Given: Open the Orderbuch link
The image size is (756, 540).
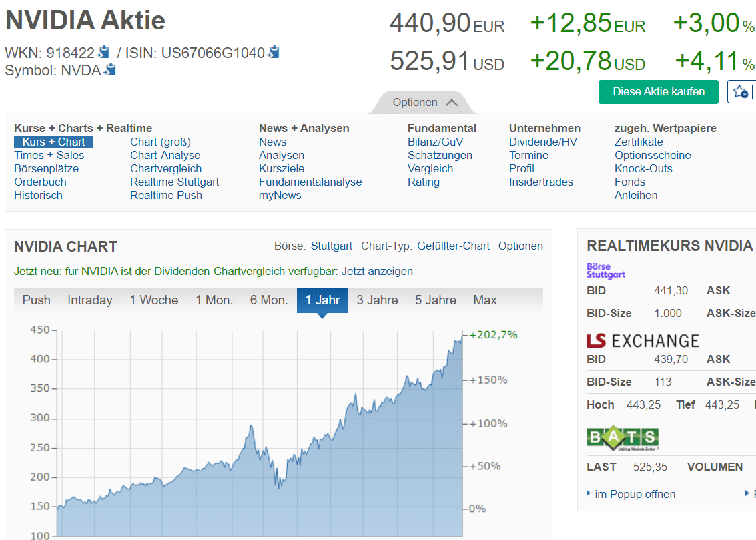Looking at the screenshot, I should click(40, 182).
